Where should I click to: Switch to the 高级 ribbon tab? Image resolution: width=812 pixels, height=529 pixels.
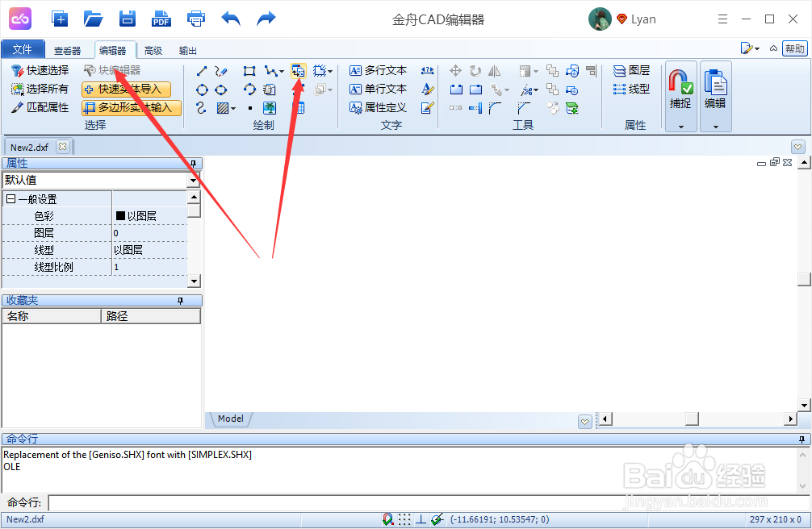153,51
